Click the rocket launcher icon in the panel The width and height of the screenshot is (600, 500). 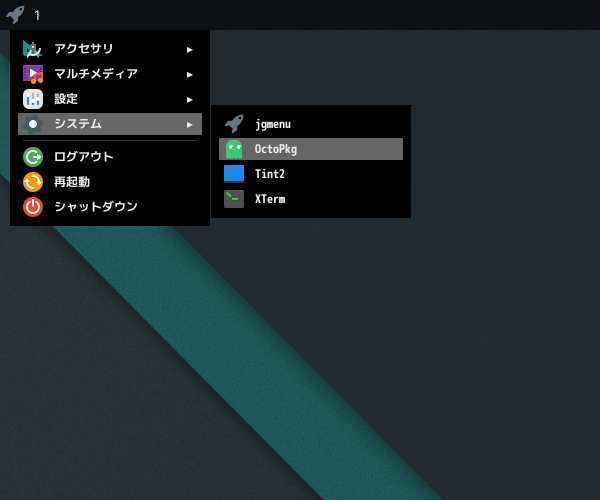click(15, 15)
